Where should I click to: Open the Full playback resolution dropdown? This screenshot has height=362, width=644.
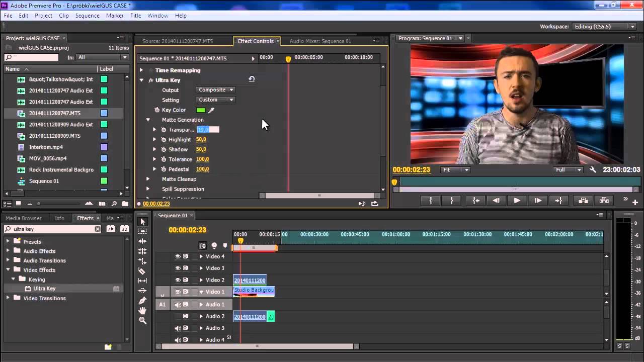pyautogui.click(x=569, y=170)
